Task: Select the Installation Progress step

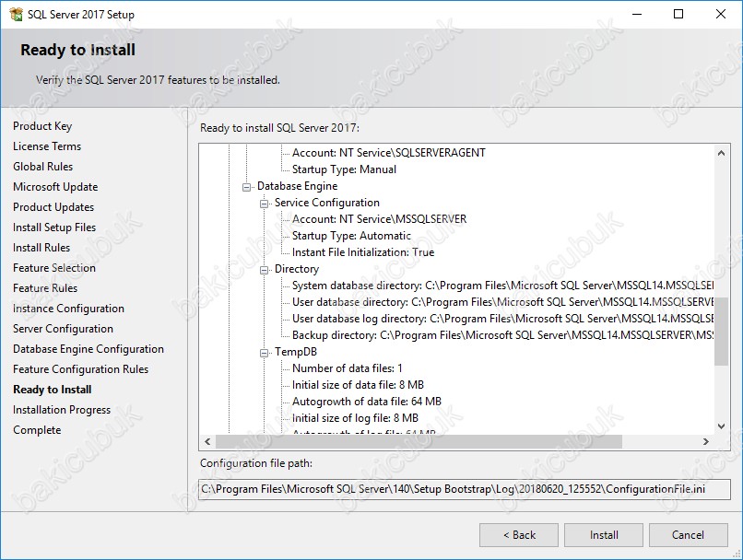Action: click(62, 410)
